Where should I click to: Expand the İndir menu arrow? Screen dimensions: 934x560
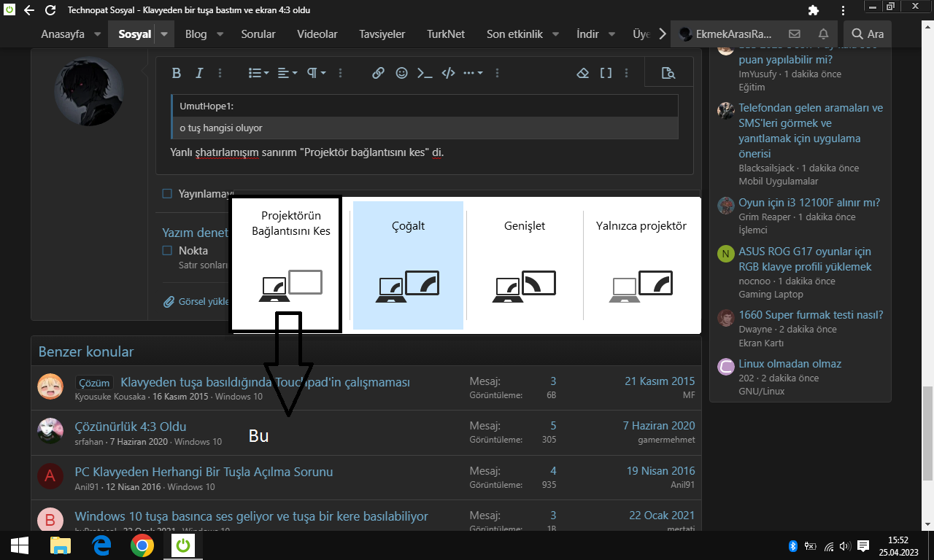tap(611, 34)
